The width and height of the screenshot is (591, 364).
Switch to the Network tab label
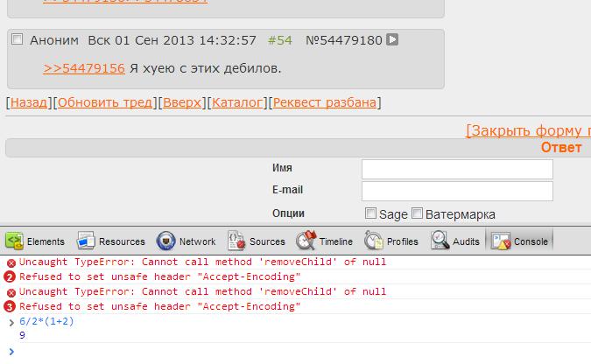tap(198, 241)
